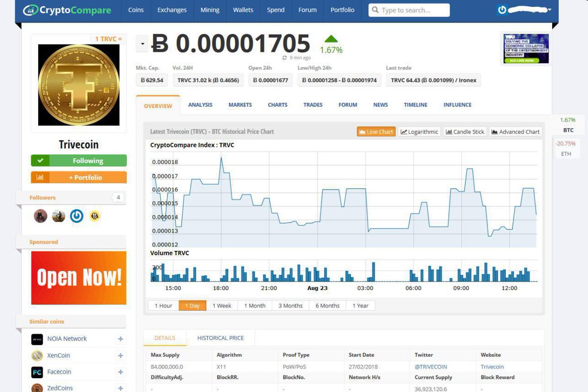The width and height of the screenshot is (588, 392).
Task: Open the currency selector dropdown beside price
Action: tap(142, 44)
